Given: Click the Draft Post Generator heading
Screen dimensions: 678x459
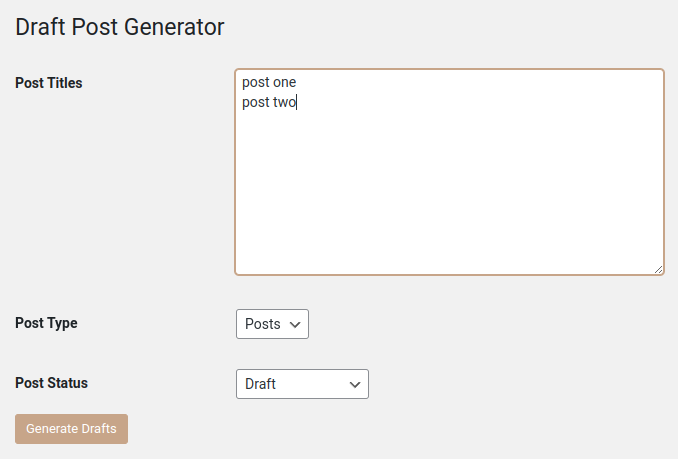Looking at the screenshot, I should (x=119, y=27).
